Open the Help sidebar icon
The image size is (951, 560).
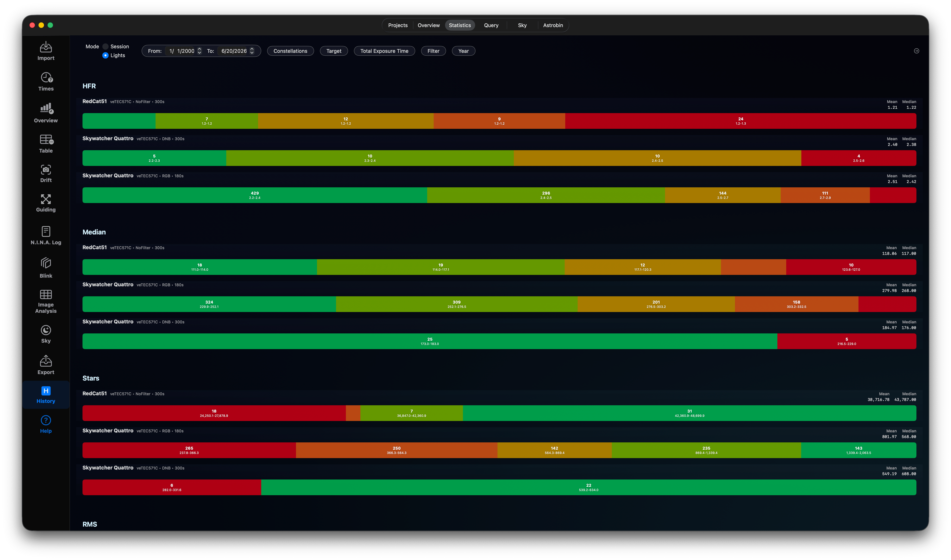point(46,425)
